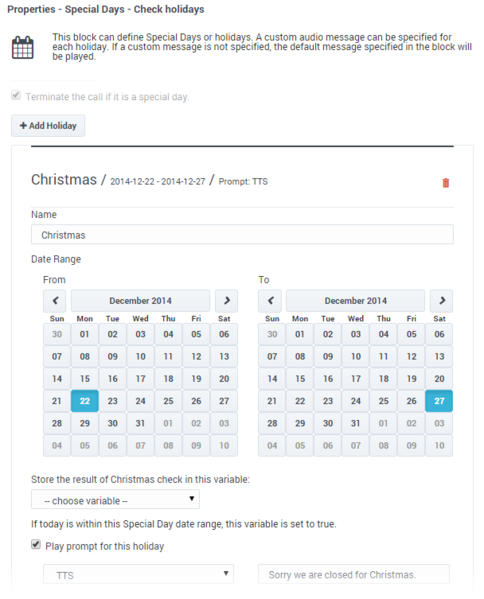Image resolution: width=484 pixels, height=599 pixels.
Task: Select day 22 in the From calendar
Action: (x=85, y=401)
